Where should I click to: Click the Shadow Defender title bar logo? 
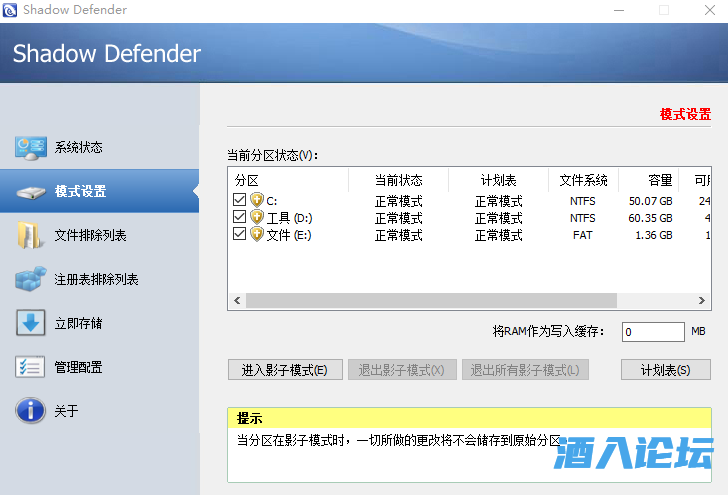click(x=10, y=10)
